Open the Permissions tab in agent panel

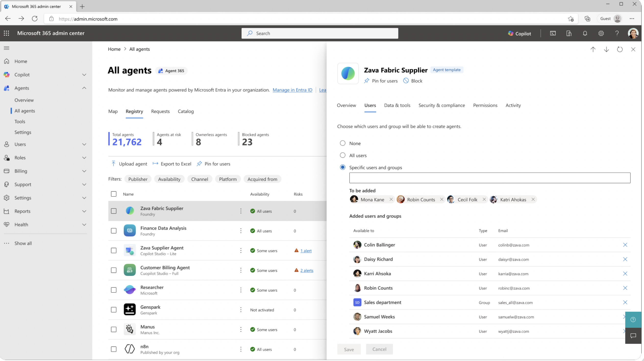485,105
